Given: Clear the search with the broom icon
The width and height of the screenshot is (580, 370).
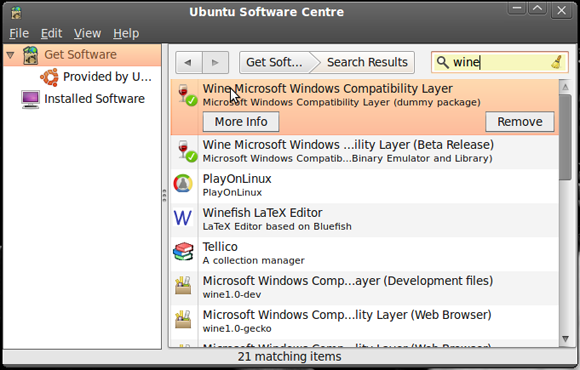Looking at the screenshot, I should tap(557, 62).
